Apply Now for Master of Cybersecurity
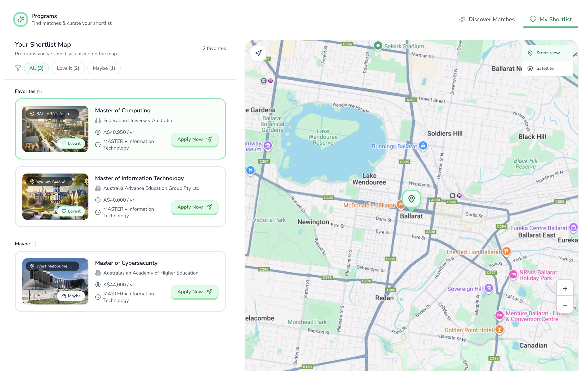The height and width of the screenshot is (371, 588). click(194, 292)
